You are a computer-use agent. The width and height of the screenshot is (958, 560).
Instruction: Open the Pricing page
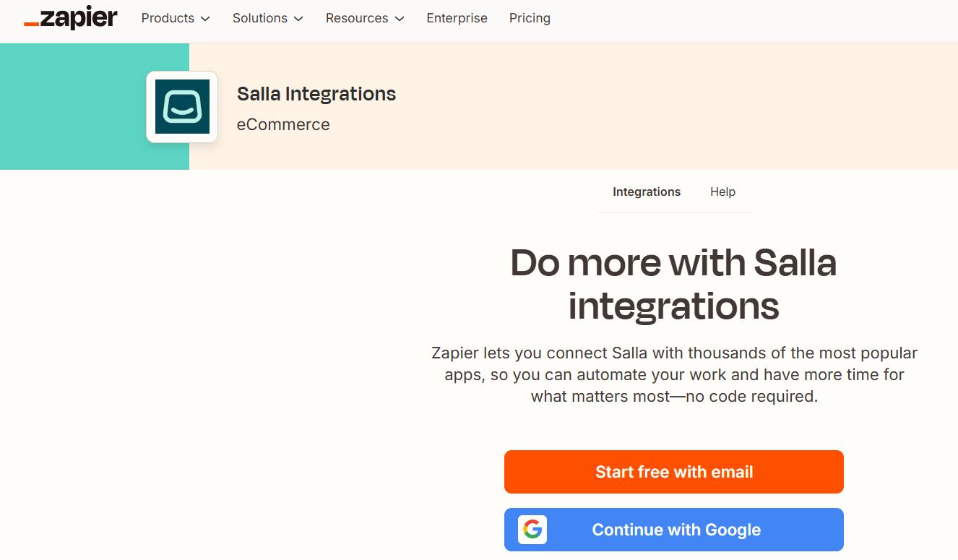click(530, 18)
